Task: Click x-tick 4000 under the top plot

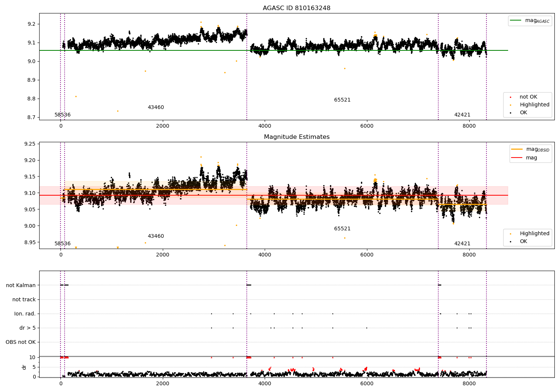Action: coord(265,126)
